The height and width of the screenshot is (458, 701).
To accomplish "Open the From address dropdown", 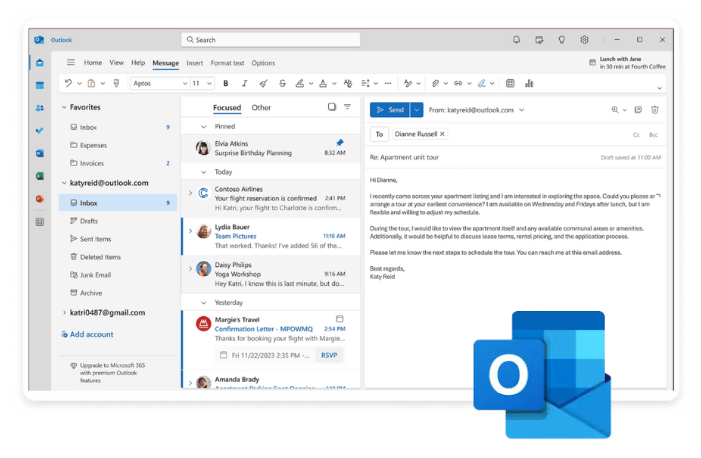I will pyautogui.click(x=521, y=110).
